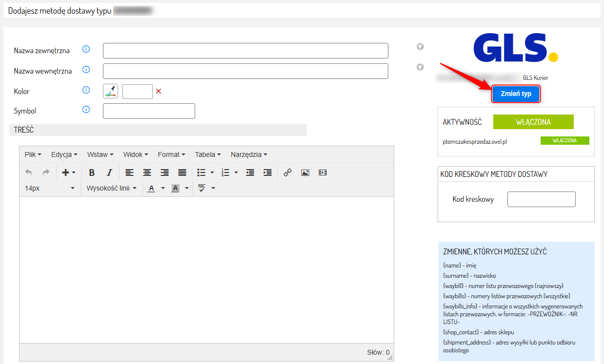Justify text alignment
This screenshot has height=364, width=604.
tap(182, 172)
